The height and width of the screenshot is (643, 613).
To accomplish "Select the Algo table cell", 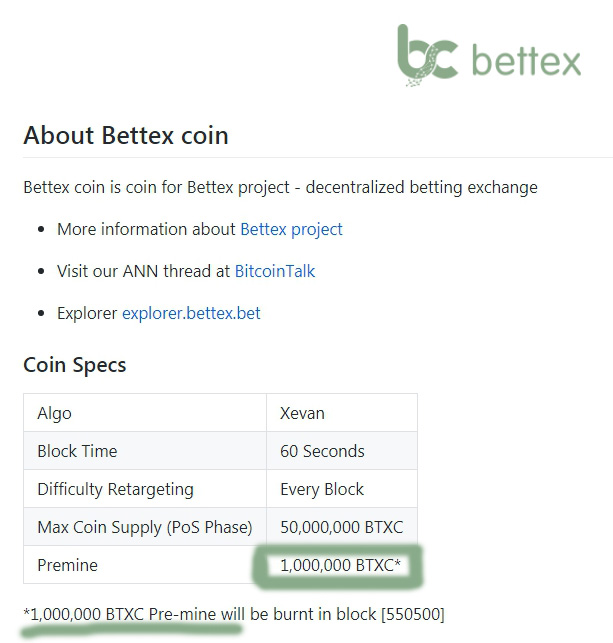I will (145, 413).
